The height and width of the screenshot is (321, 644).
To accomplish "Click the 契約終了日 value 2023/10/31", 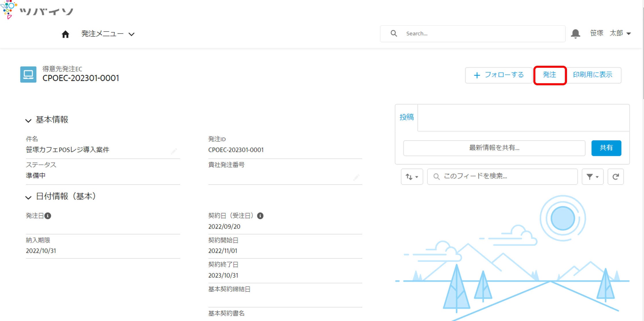I will [223, 275].
